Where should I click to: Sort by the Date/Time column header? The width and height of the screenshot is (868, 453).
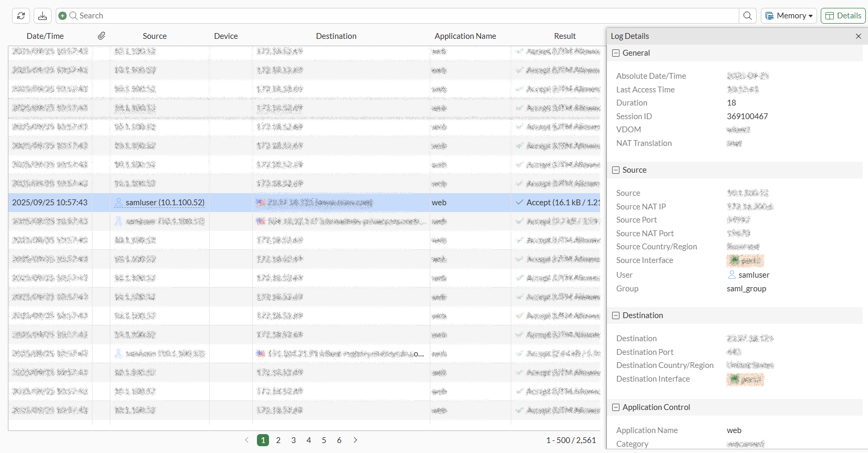pos(45,36)
